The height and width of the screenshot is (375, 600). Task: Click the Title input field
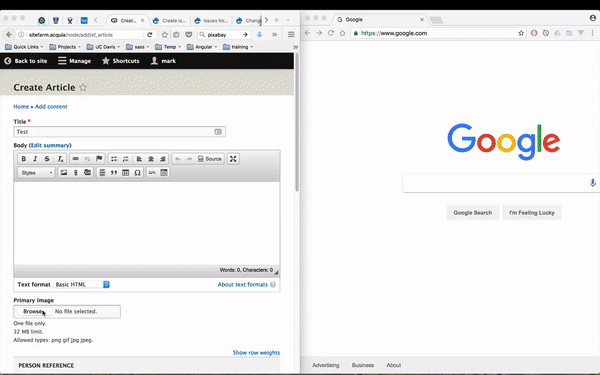119,132
